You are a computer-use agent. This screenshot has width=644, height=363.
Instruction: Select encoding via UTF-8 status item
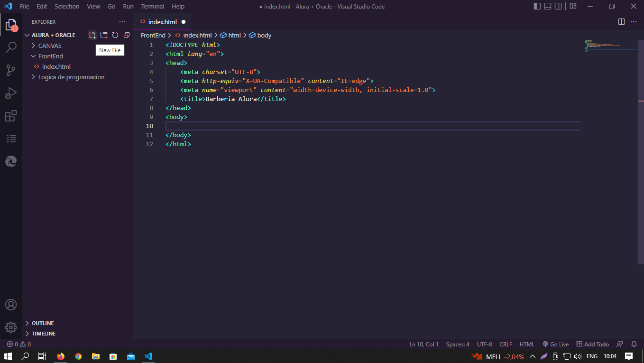tap(485, 344)
